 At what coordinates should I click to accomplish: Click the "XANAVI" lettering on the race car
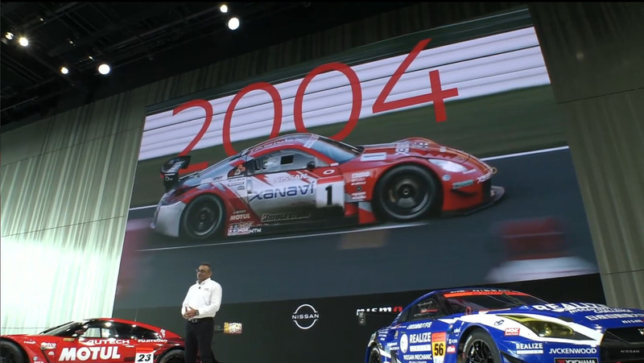click(281, 191)
